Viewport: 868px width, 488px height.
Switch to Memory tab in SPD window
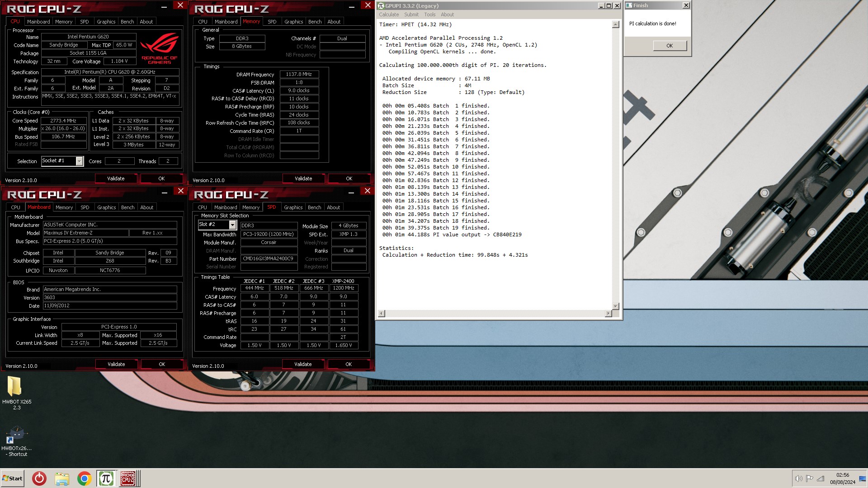click(x=251, y=207)
